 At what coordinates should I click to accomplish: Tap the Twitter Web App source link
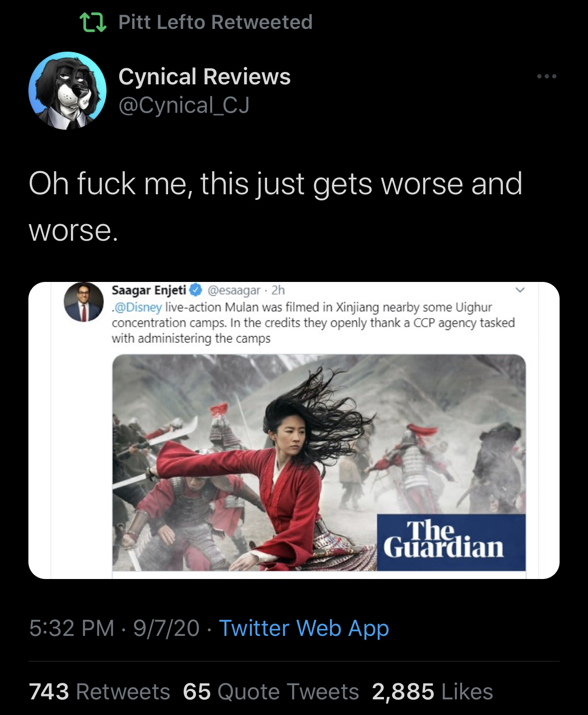pyautogui.click(x=304, y=628)
